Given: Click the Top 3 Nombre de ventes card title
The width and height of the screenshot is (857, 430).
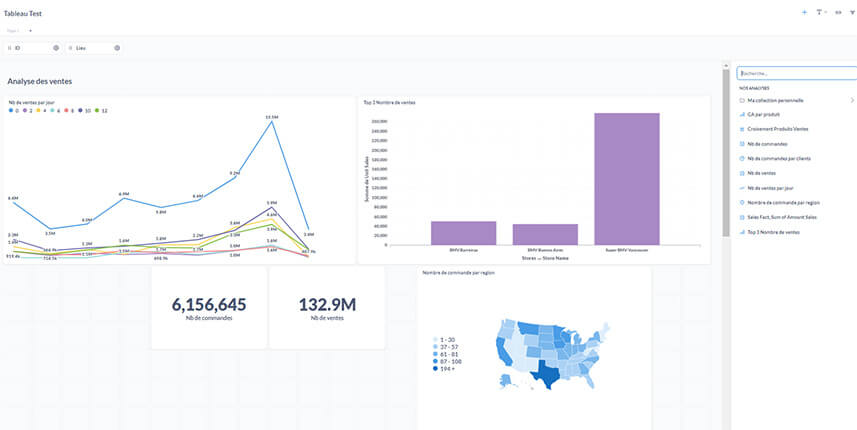Looking at the screenshot, I should [390, 102].
